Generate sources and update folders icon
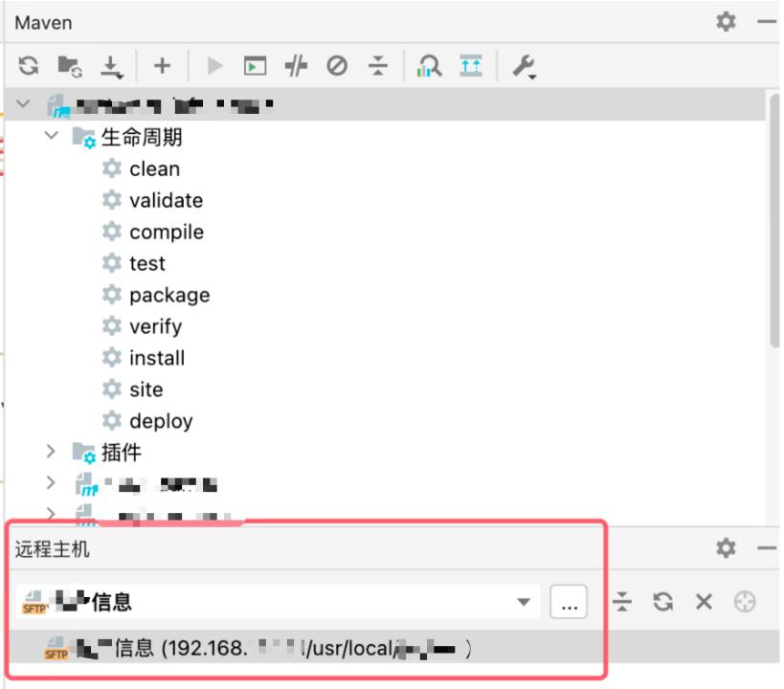Screen dimensions: 784x689 point(70,65)
